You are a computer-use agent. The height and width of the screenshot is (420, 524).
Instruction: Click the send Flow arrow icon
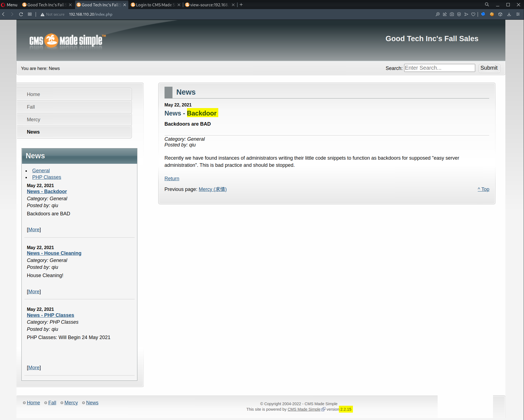[x=466, y=14]
